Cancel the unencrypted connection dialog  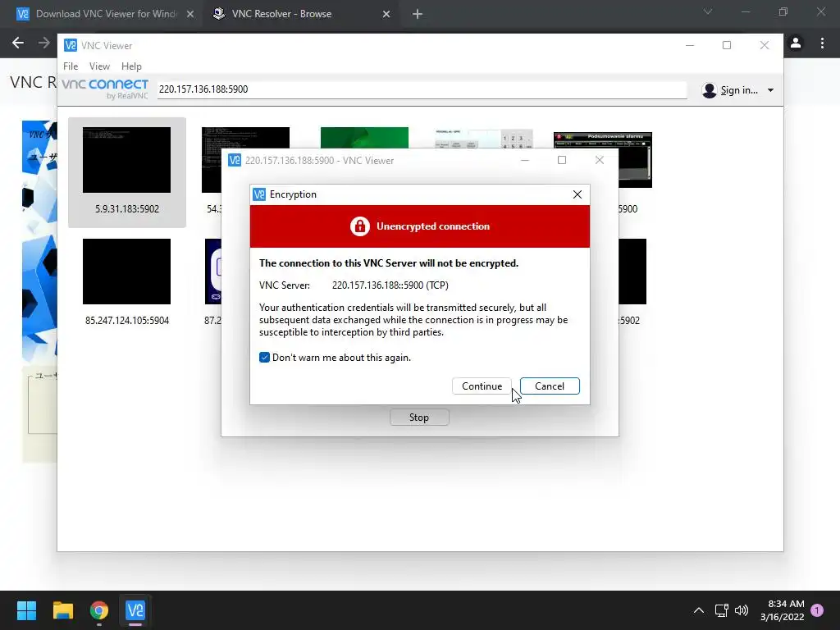[550, 386]
